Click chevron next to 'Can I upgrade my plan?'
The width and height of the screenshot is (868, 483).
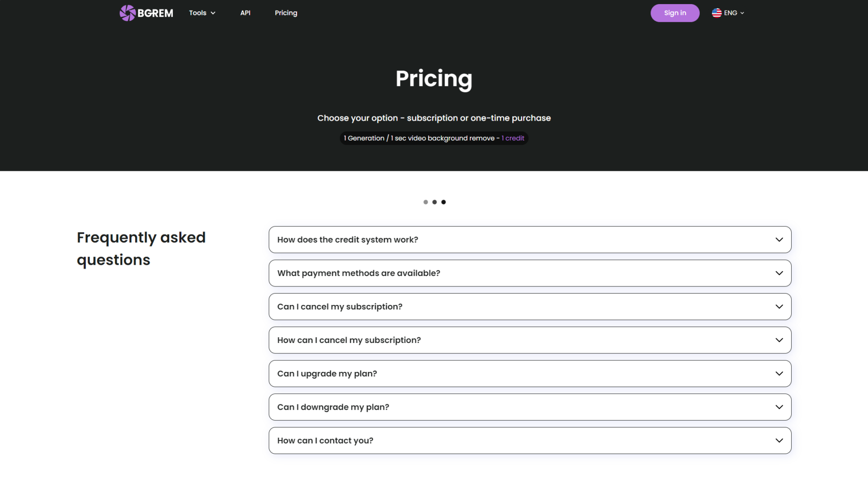pos(779,374)
